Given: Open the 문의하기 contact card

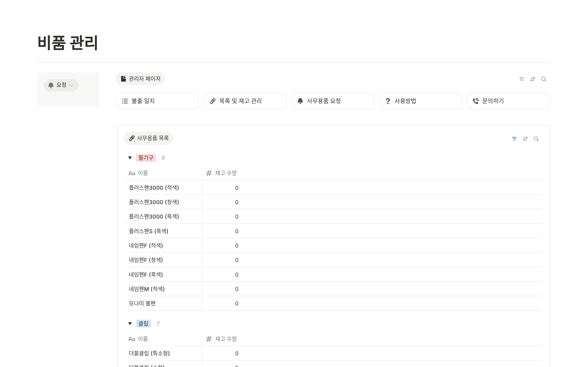Looking at the screenshot, I should (508, 101).
